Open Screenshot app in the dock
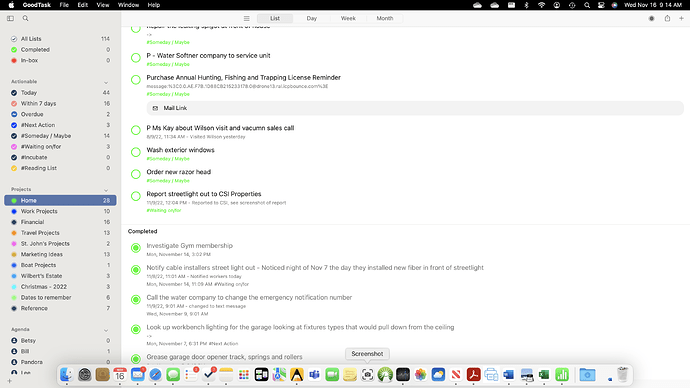This screenshot has width=690, height=388. pyautogui.click(x=367, y=375)
